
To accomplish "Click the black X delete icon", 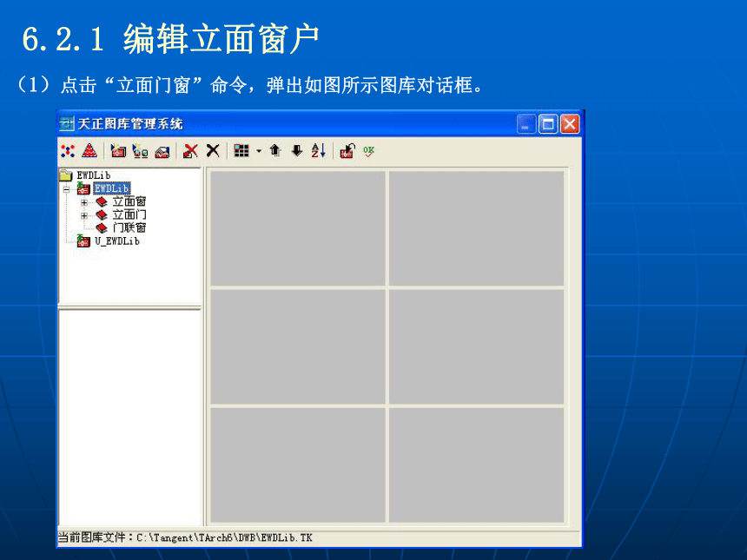I will pyautogui.click(x=213, y=150).
